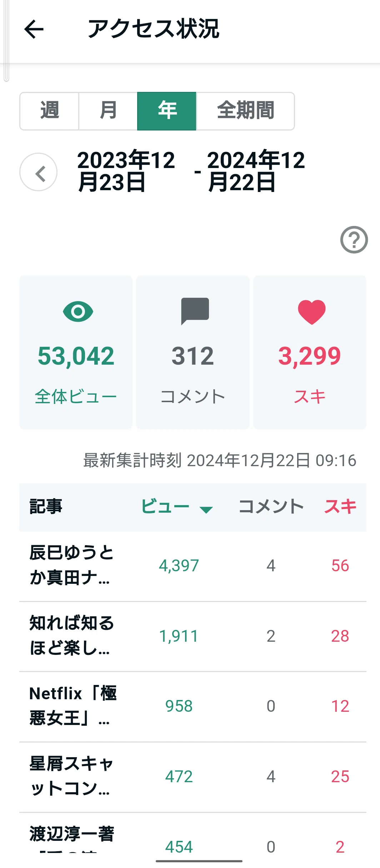Image resolution: width=380 pixels, height=868 pixels.
Task: Tap the pink heart likes icon
Action: (x=312, y=312)
